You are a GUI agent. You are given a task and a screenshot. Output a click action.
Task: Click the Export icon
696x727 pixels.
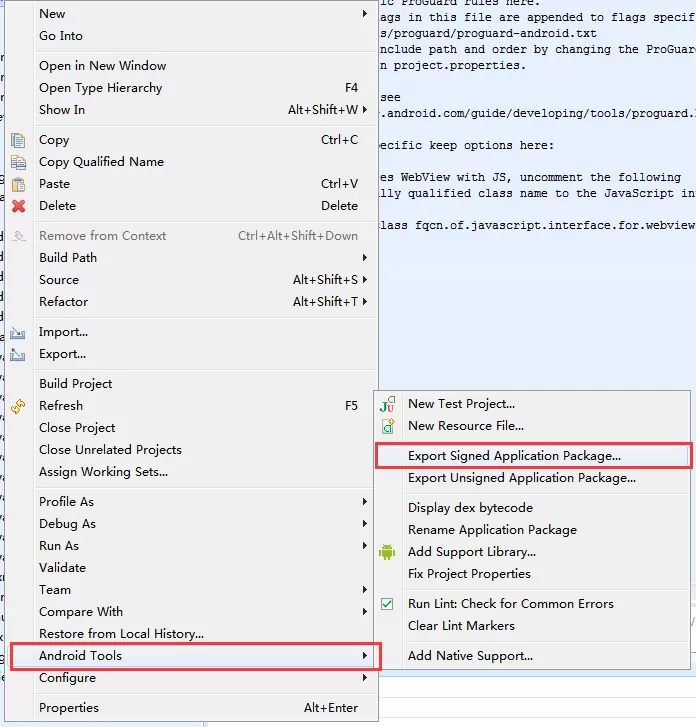(x=18, y=355)
